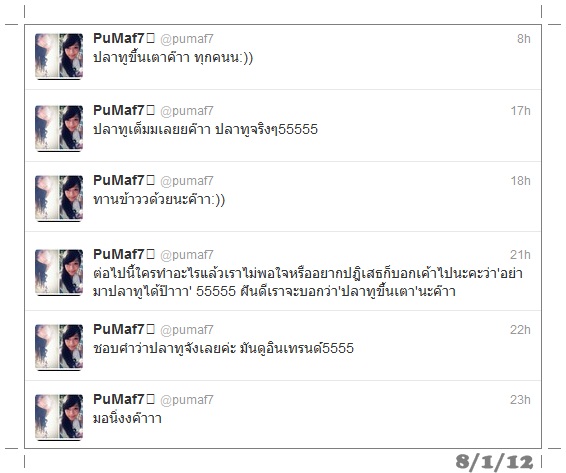
Task: Open the 8h timestamp link
Action: pyautogui.click(x=524, y=39)
